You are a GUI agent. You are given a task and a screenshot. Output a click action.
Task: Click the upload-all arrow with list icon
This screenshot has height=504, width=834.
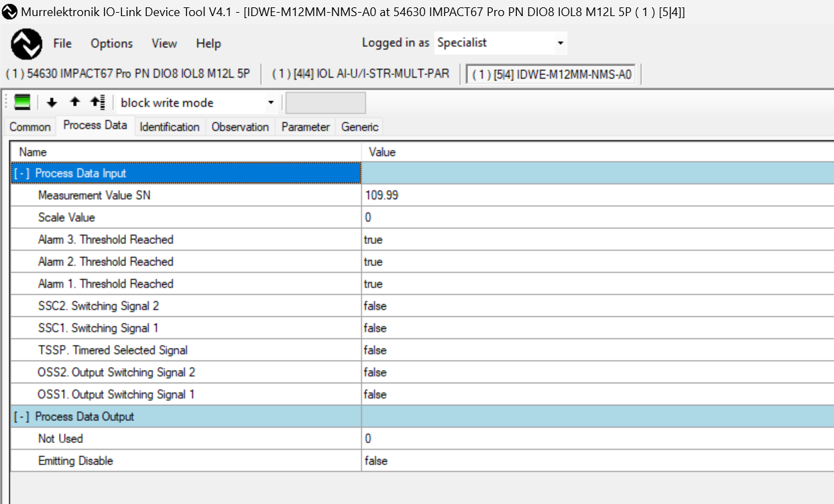(97, 103)
